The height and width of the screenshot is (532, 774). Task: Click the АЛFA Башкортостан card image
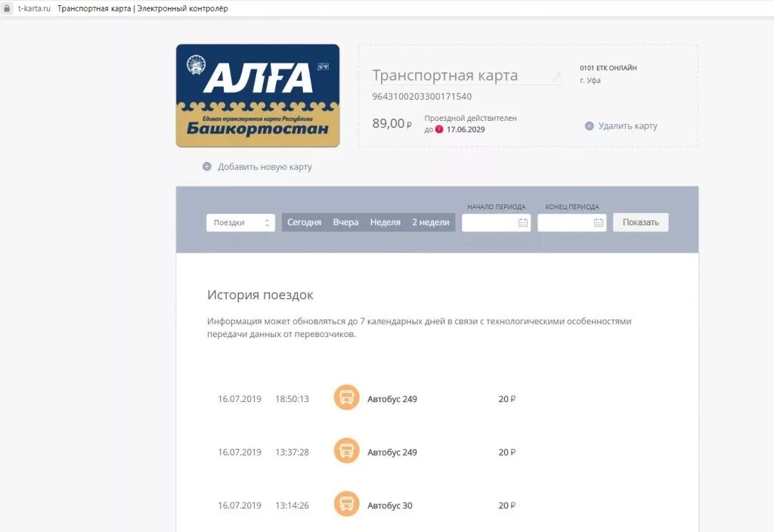click(258, 96)
